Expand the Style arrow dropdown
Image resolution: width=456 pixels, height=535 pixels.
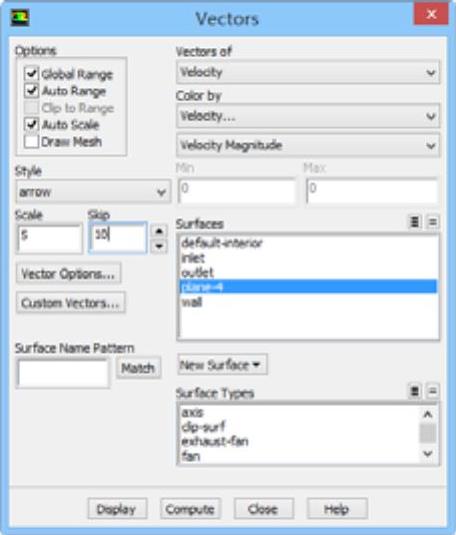[93, 192]
